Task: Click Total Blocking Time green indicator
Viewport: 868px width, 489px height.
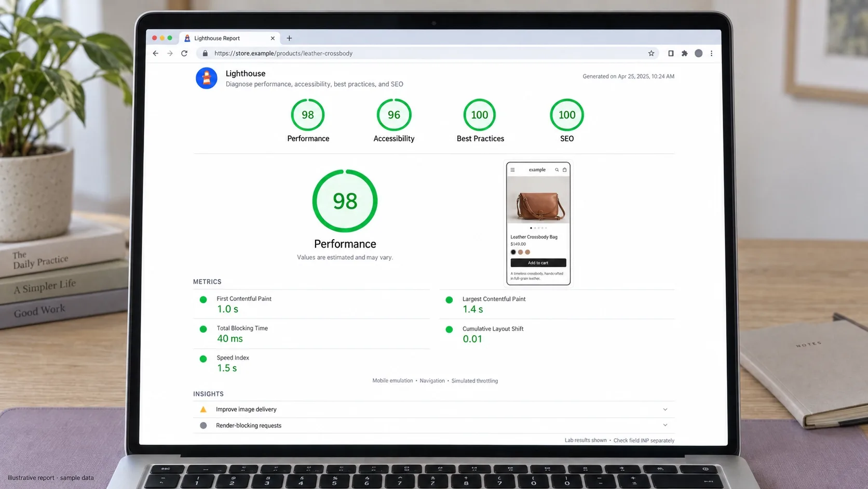Action: point(204,329)
